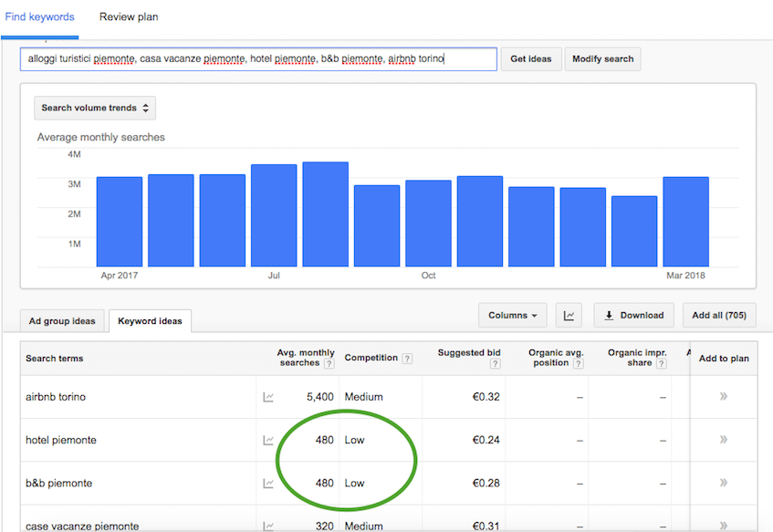Click Modify search button
Screen dimensions: 773x532
click(603, 59)
